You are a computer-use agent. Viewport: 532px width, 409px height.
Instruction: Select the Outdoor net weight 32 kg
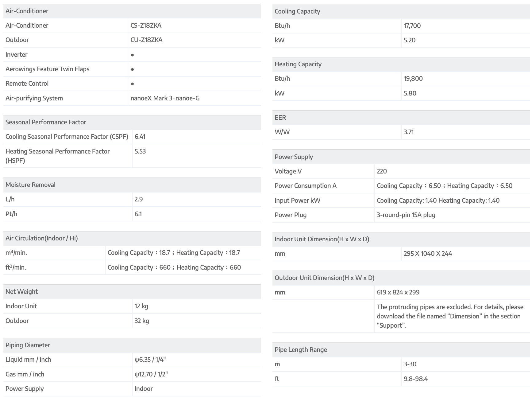(x=142, y=321)
